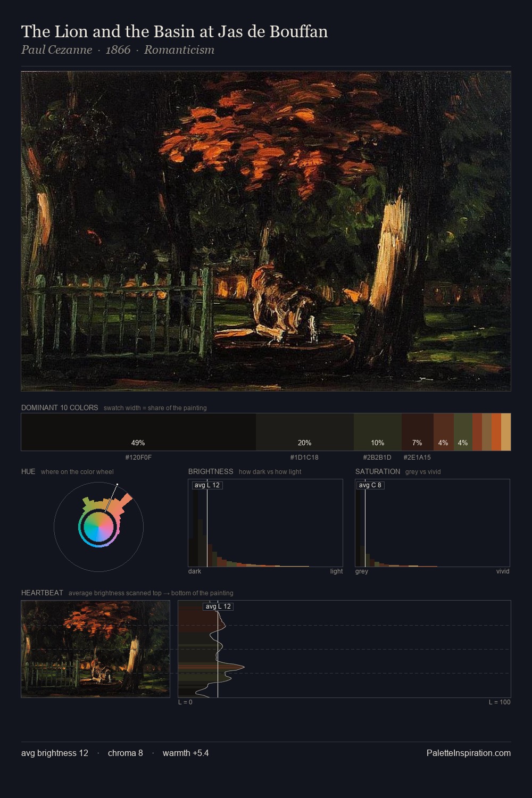Click 'average brightness scanned top → bottom' caption
The image size is (532, 798).
point(151,593)
